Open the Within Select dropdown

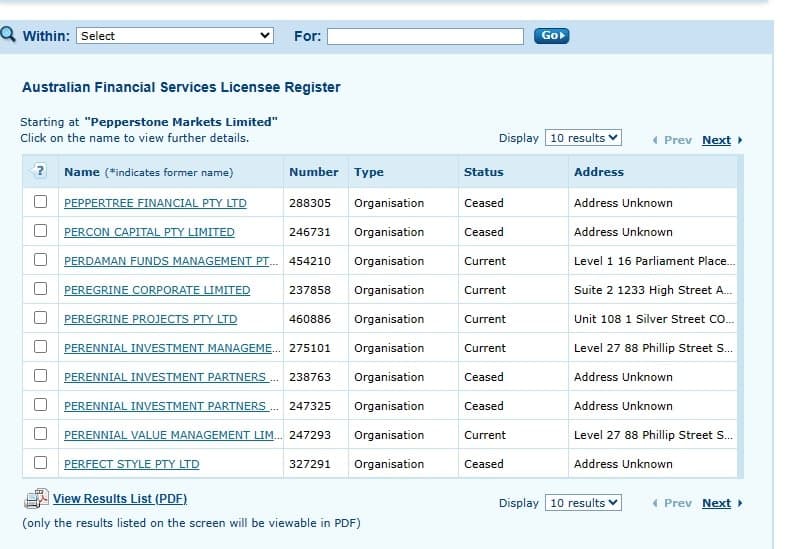tap(175, 36)
